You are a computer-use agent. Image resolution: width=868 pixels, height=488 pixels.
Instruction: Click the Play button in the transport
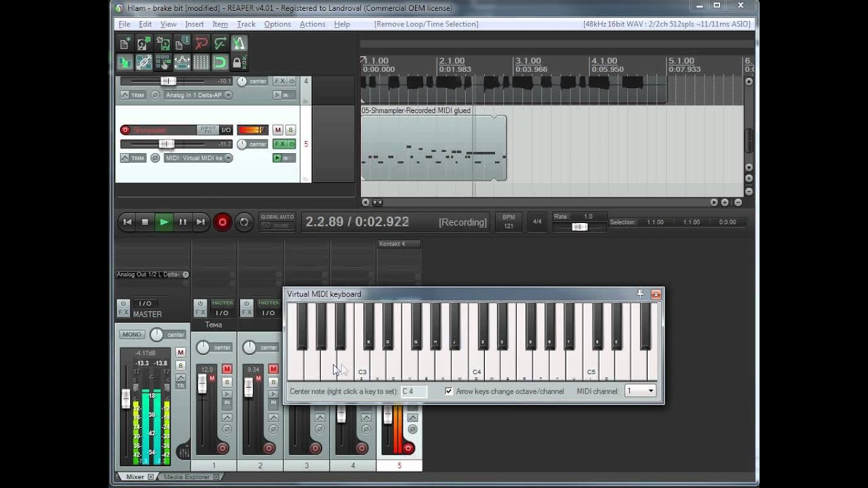coord(164,222)
